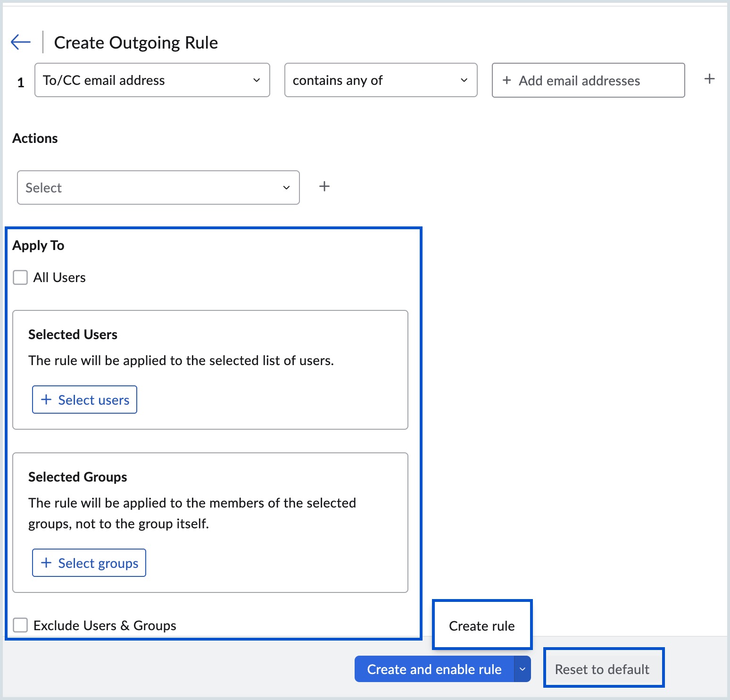
Task: Open the To/CC email address dropdown
Action: click(x=152, y=80)
